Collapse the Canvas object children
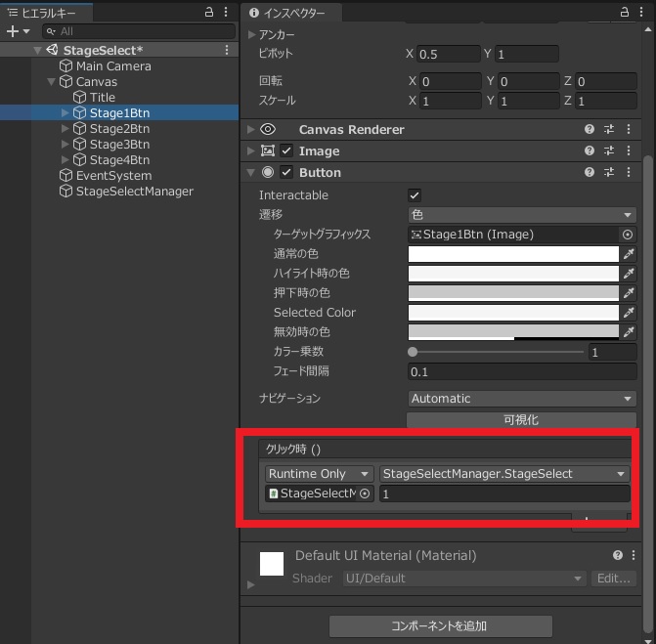 pos(52,81)
